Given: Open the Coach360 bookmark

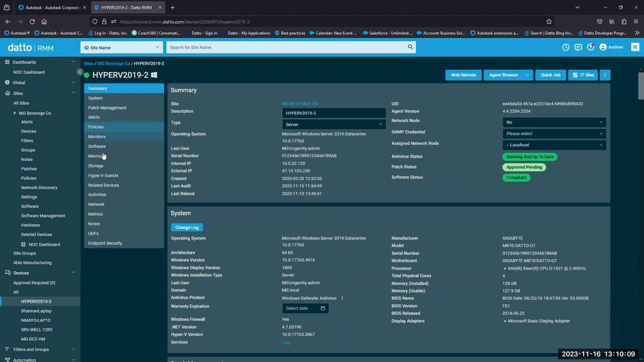Looking at the screenshot, I should 156,33.
